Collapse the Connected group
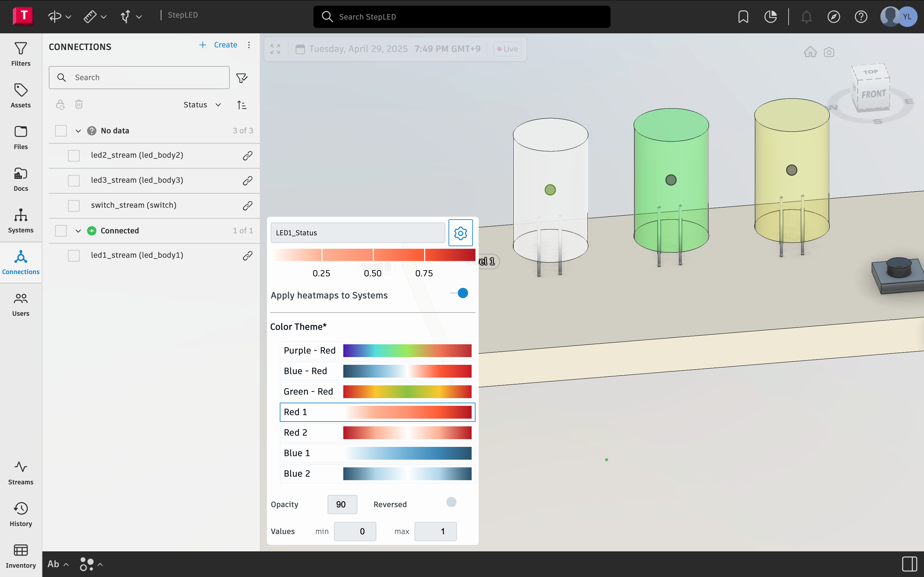Screen dimensions: 924x577 [78, 231]
